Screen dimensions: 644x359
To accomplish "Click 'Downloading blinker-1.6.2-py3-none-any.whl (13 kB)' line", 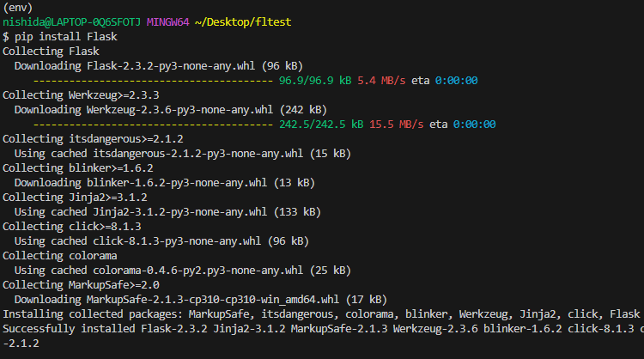I will coord(165,183).
